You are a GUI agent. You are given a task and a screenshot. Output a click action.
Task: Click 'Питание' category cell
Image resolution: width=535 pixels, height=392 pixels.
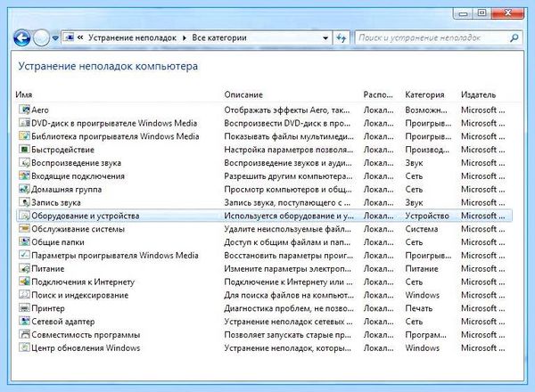coord(422,268)
